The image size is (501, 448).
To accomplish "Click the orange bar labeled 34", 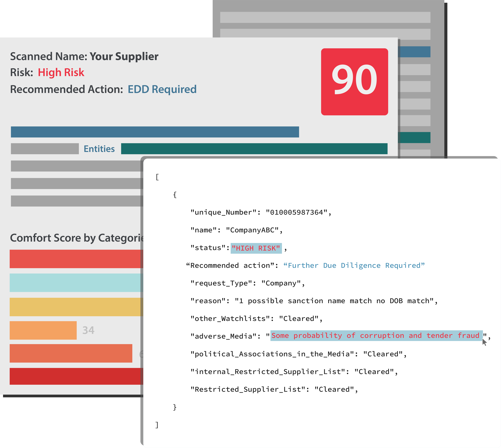I will click(43, 330).
